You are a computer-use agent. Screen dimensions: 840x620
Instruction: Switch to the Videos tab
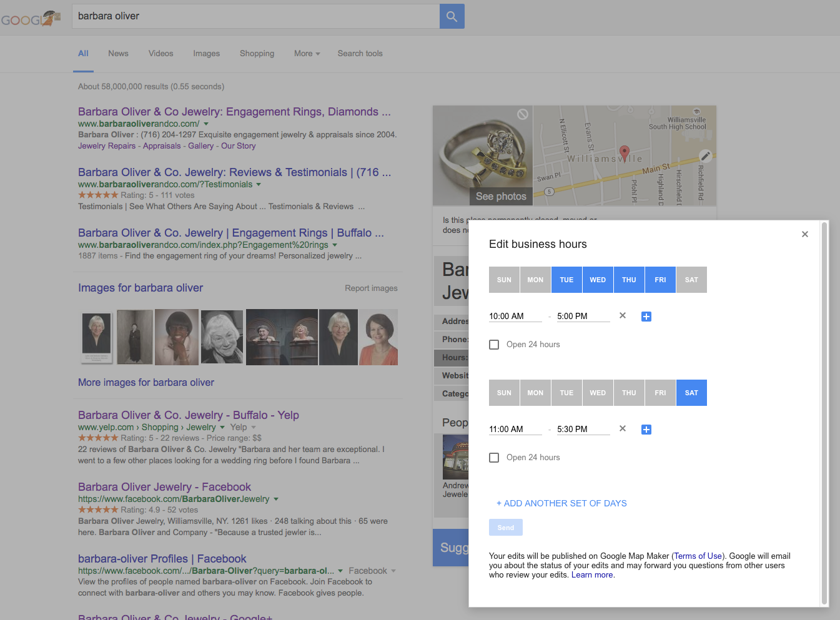click(x=161, y=54)
